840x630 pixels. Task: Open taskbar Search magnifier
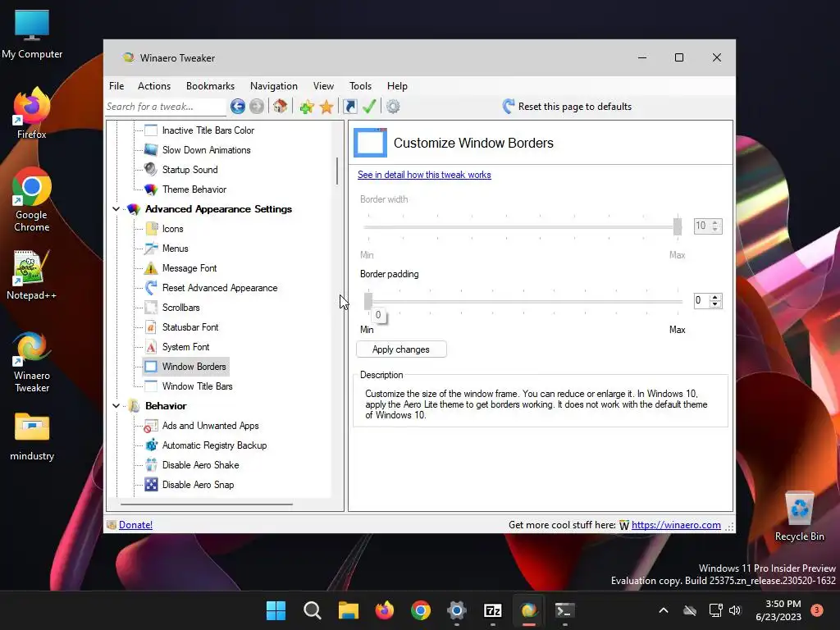(x=313, y=610)
